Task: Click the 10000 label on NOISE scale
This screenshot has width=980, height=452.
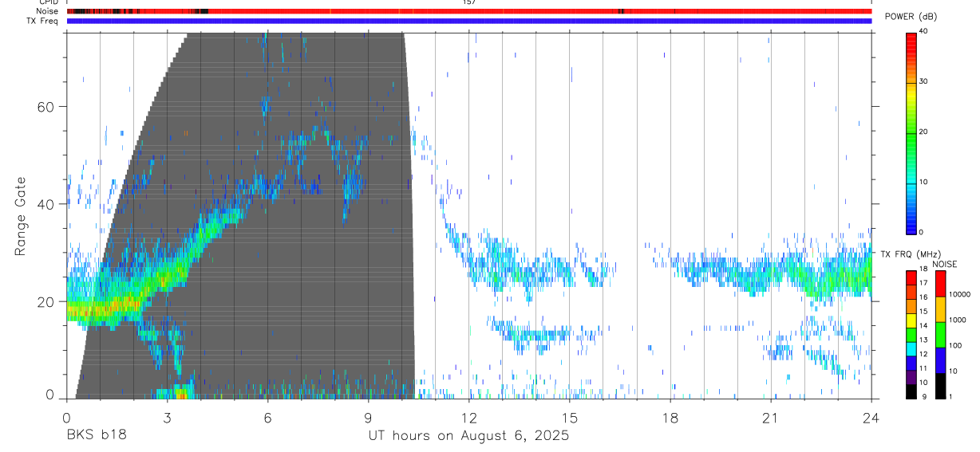Action: pos(959,295)
